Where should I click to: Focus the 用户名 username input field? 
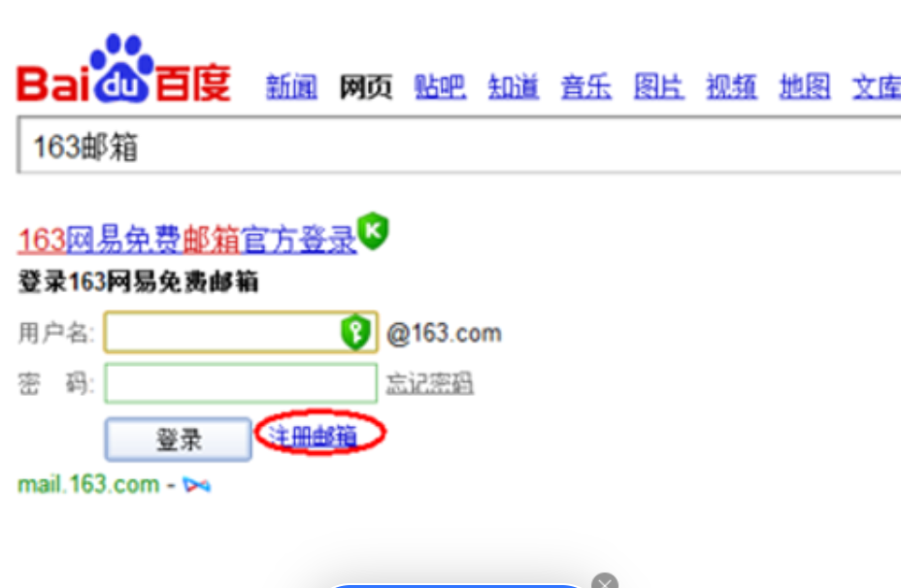[x=221, y=334]
